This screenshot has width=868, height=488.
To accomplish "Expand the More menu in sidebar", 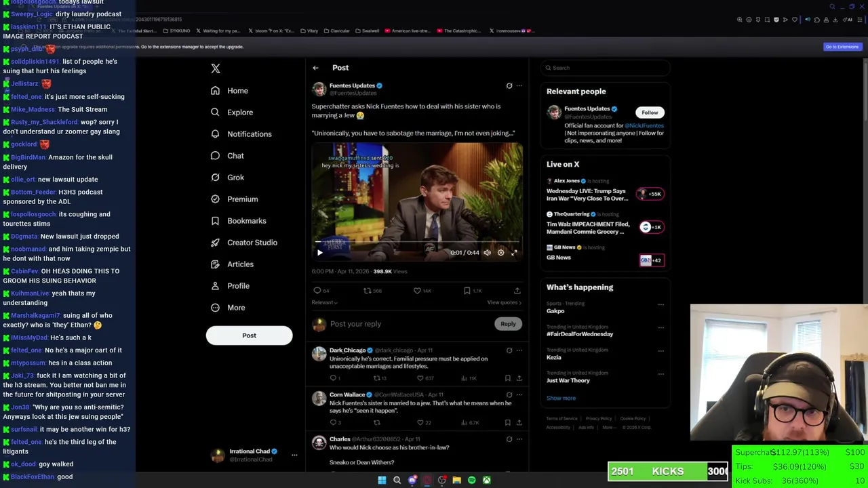I will click(228, 308).
